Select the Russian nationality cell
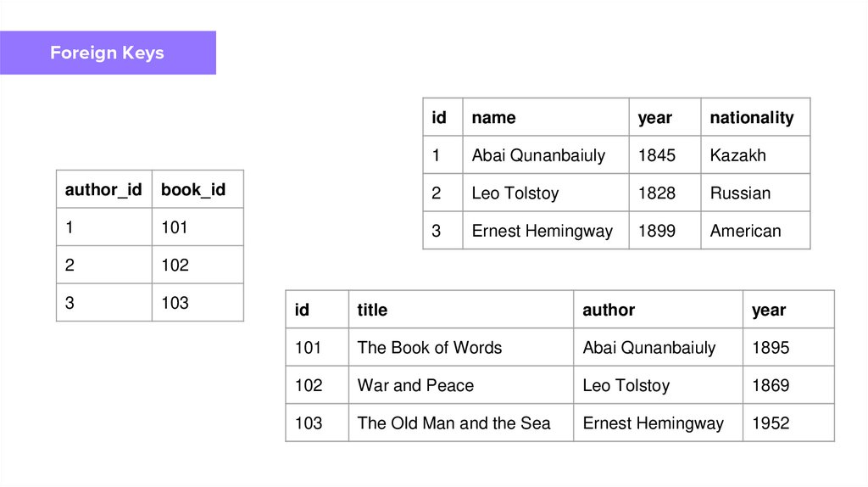Viewport: 868px width, 487px height. (x=754, y=193)
